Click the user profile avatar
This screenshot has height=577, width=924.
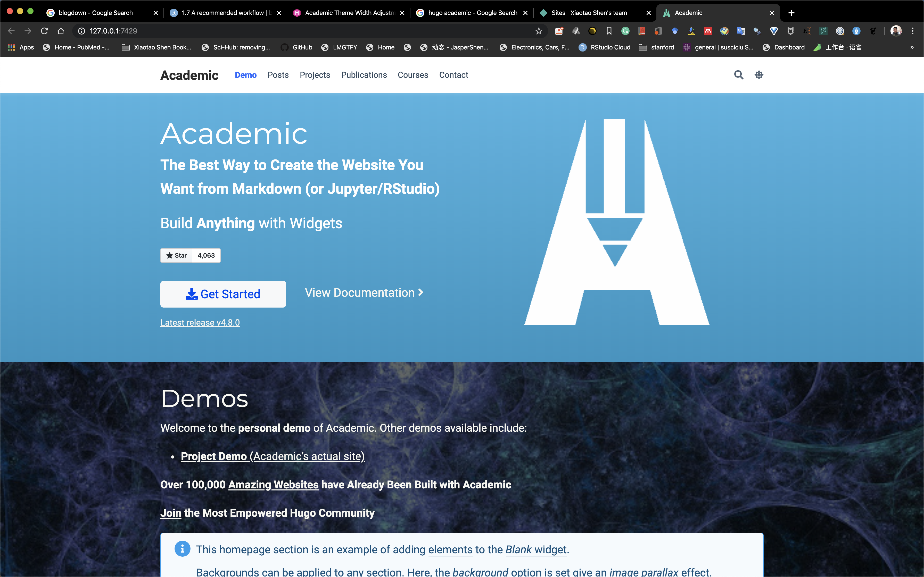coord(896,31)
